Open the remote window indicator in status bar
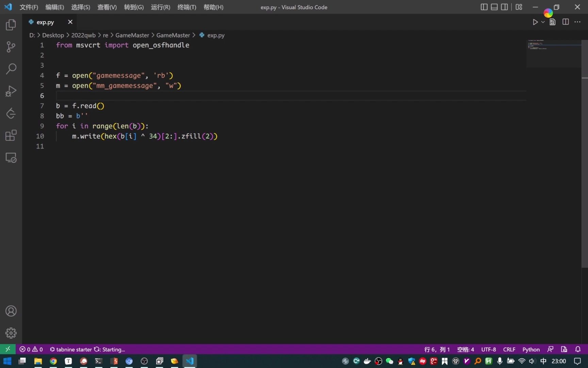The image size is (588, 368). pyautogui.click(x=8, y=349)
